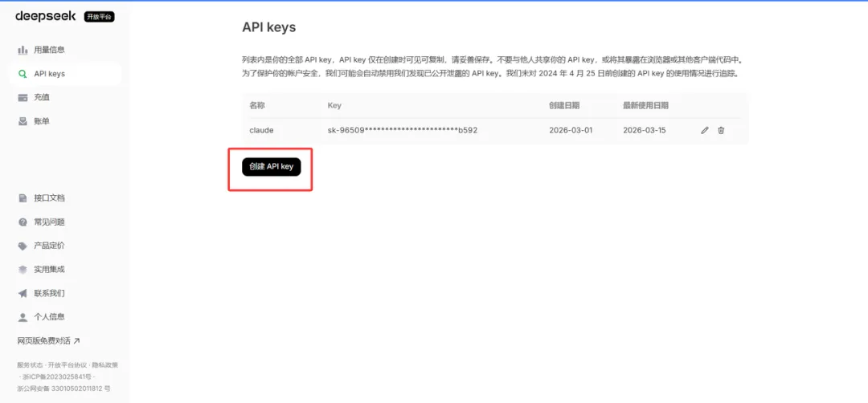Click the Key column header

pyautogui.click(x=334, y=105)
